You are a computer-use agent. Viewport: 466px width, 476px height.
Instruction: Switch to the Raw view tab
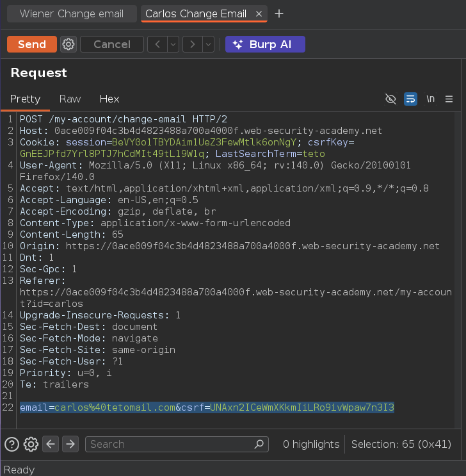pyautogui.click(x=70, y=99)
